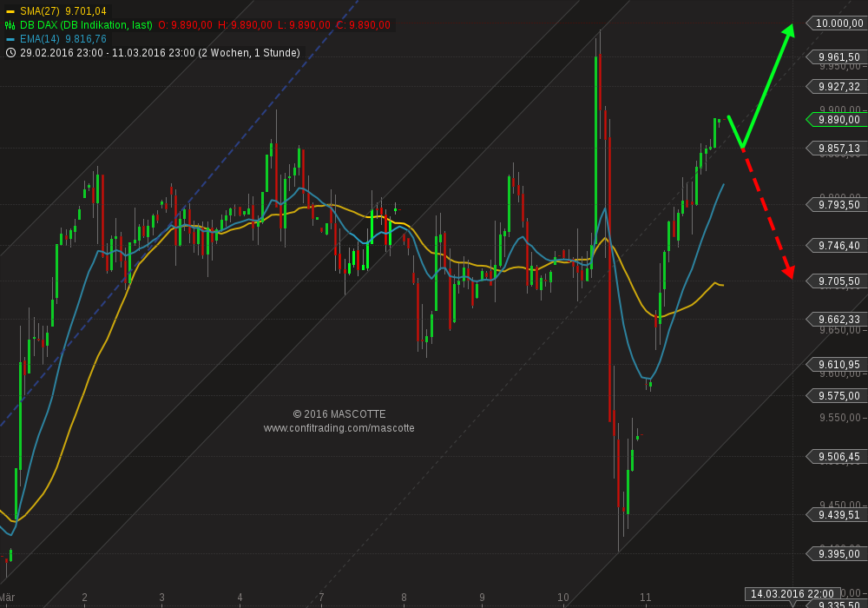Viewport: 868px width, 608px height.
Task: Click day 10 on the time axis
Action: click(563, 598)
